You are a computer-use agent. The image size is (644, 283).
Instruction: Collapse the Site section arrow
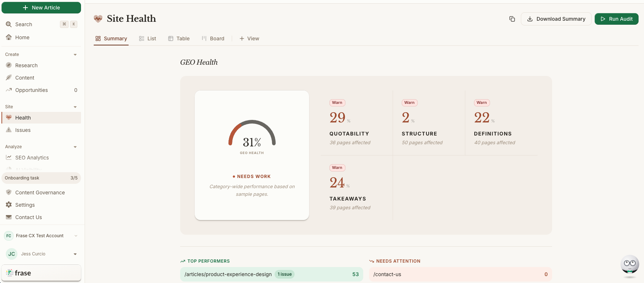click(75, 107)
